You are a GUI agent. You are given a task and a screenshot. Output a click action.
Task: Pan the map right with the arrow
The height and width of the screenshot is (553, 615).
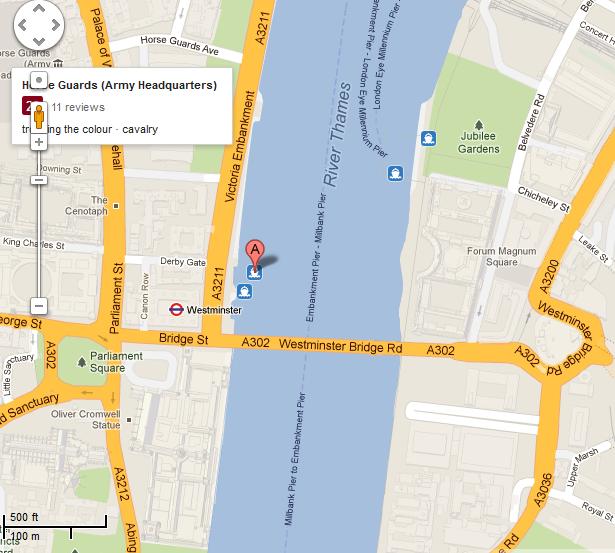point(56,25)
